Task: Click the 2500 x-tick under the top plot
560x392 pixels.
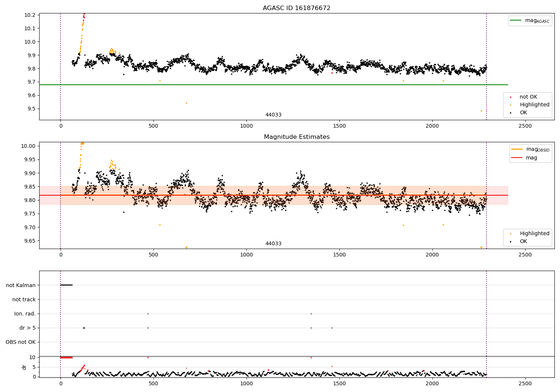Action: pos(525,126)
